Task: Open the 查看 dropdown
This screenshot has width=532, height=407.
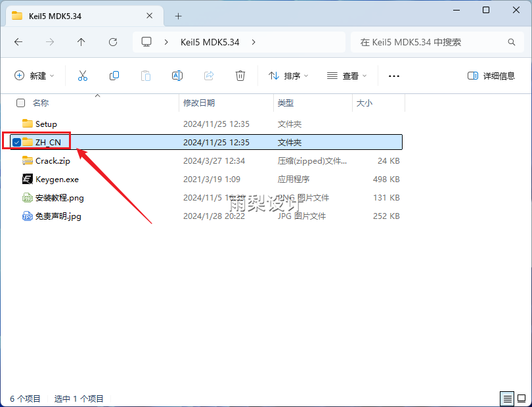Action: pyautogui.click(x=346, y=76)
